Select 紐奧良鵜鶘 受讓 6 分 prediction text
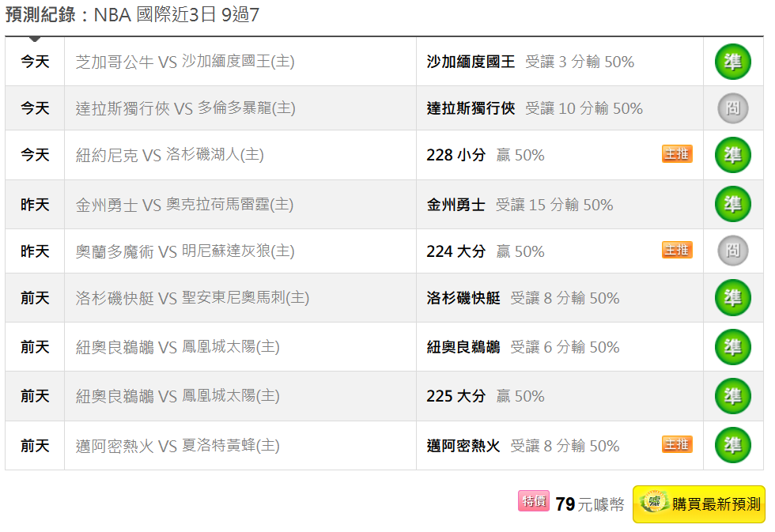775x532 pixels. point(523,347)
